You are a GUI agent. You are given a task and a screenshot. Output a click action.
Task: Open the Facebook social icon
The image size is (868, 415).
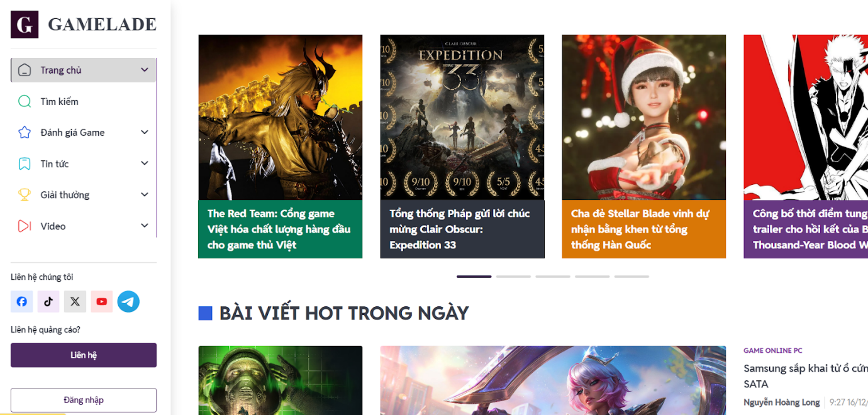21,302
